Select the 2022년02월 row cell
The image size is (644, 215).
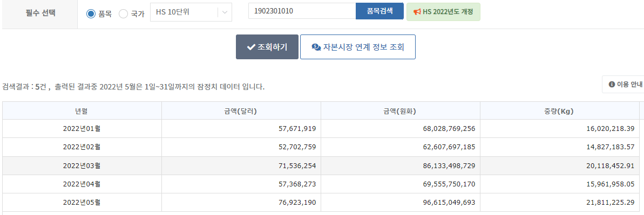point(82,147)
